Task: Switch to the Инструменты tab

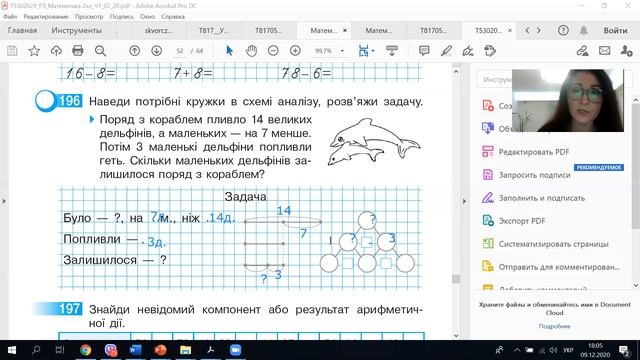Action: (x=76, y=30)
